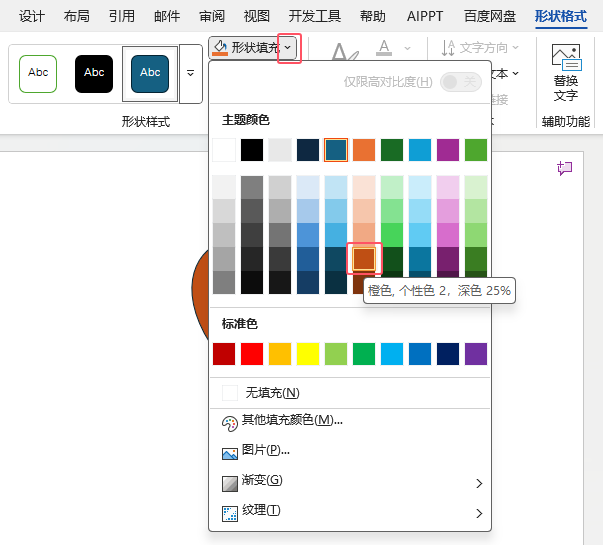Select the black filled Abc shape style

(94, 73)
